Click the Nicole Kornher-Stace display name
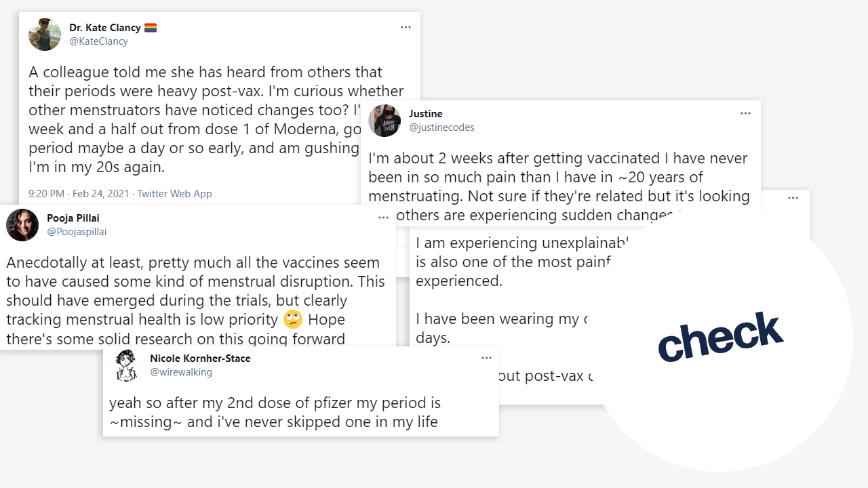Viewport: 868px width, 488px height. 200,358
